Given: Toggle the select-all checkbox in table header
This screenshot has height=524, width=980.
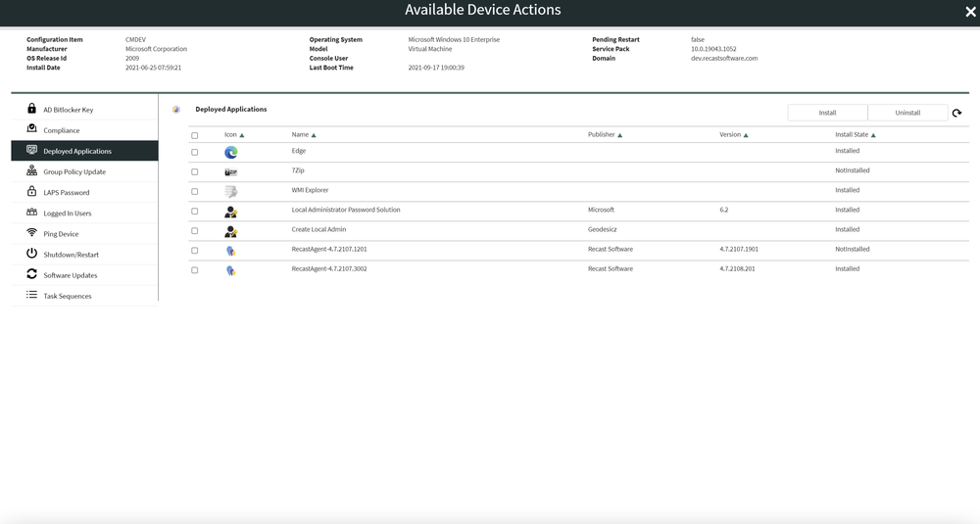Looking at the screenshot, I should (194, 135).
